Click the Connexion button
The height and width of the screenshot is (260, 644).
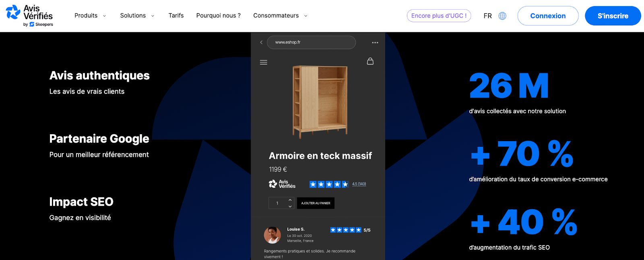coord(548,16)
